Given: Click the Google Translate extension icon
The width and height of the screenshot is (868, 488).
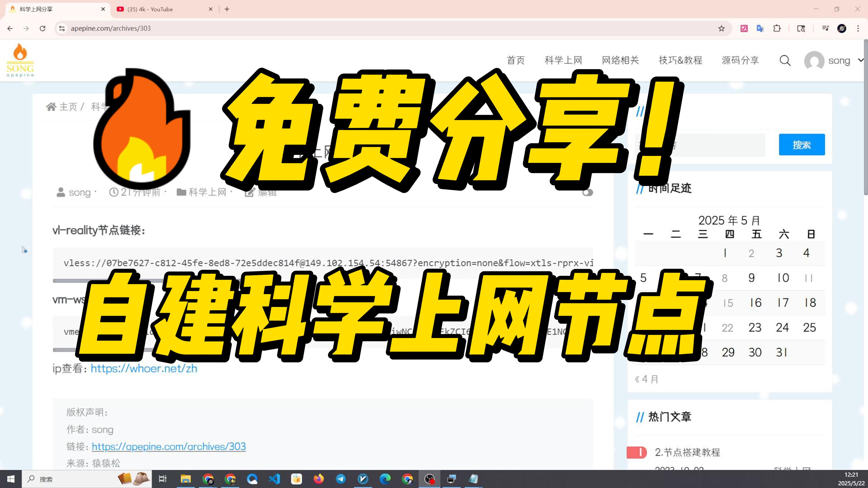Looking at the screenshot, I should click(x=760, y=28).
